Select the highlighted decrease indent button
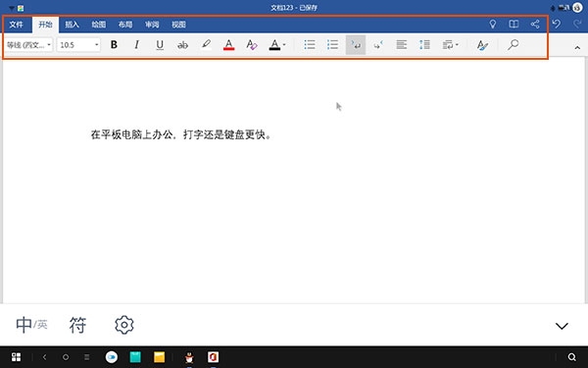 (356, 45)
